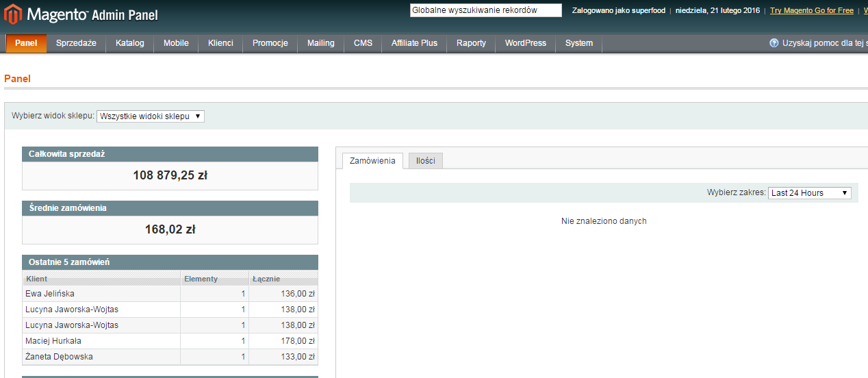This screenshot has height=378, width=868.
Task: Open the Raporty menu
Action: click(x=471, y=43)
